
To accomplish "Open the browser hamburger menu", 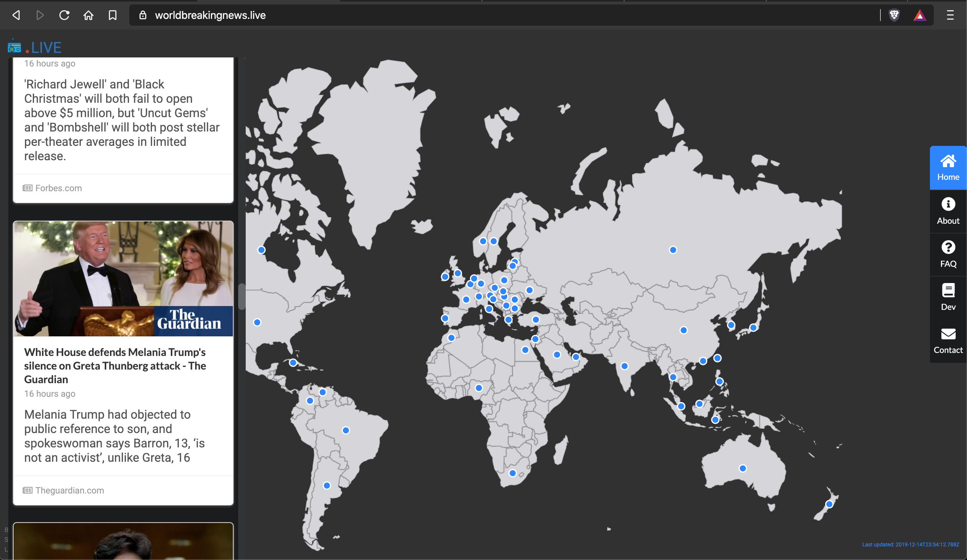I will [x=950, y=15].
